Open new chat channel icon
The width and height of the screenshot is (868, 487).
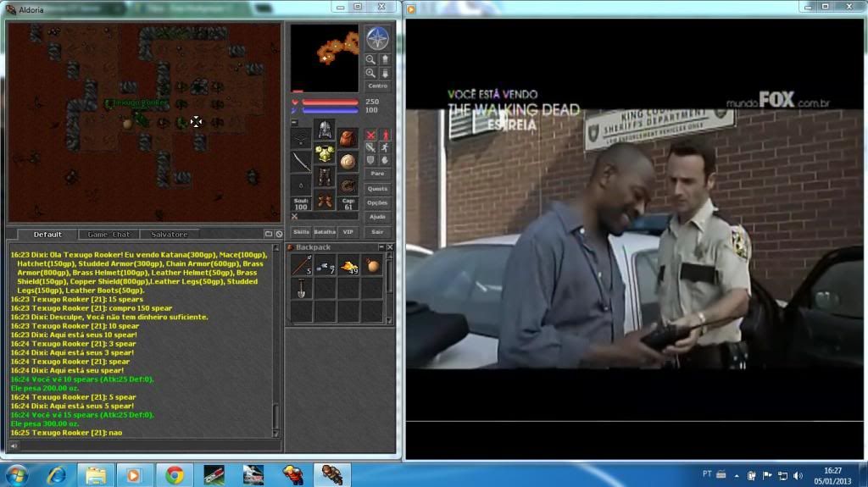click(269, 234)
